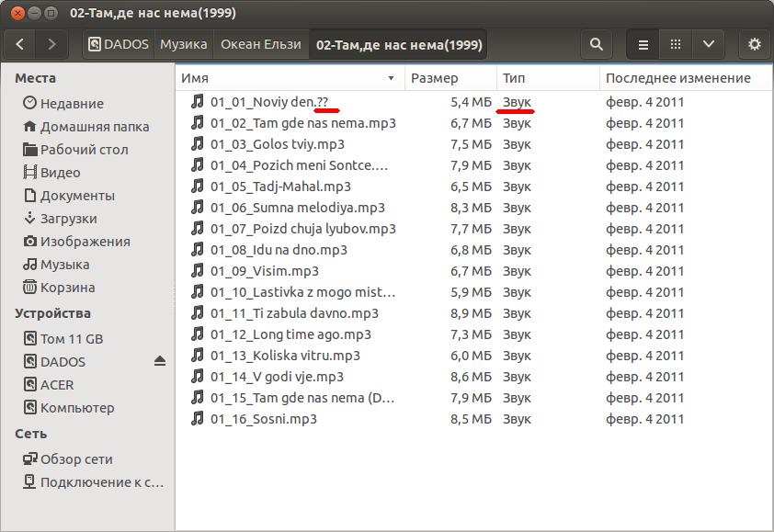
Task: Open Корзина trash in sidebar
Action: [x=66, y=288]
